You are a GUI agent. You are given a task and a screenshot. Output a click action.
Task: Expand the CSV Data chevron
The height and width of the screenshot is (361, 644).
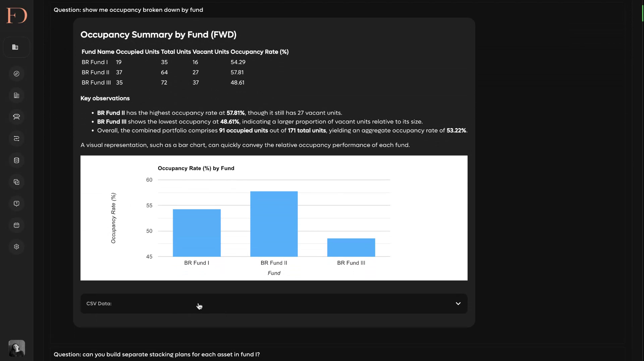tap(458, 304)
